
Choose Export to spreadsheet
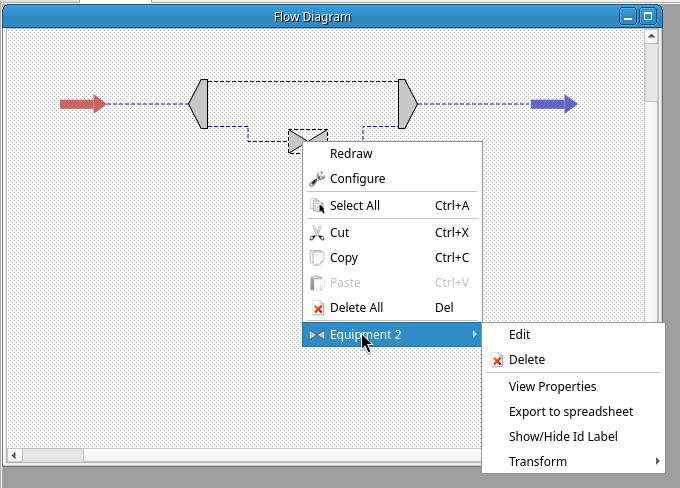573,412
